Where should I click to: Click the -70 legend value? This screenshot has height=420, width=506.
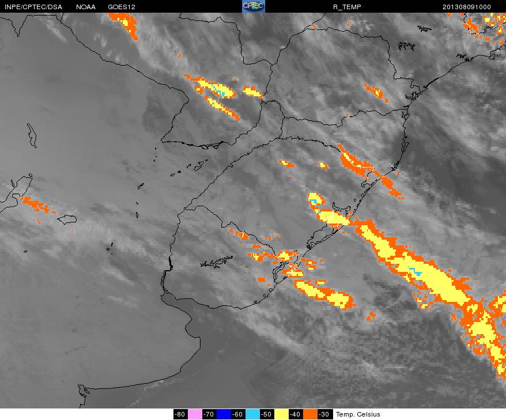(x=209, y=414)
